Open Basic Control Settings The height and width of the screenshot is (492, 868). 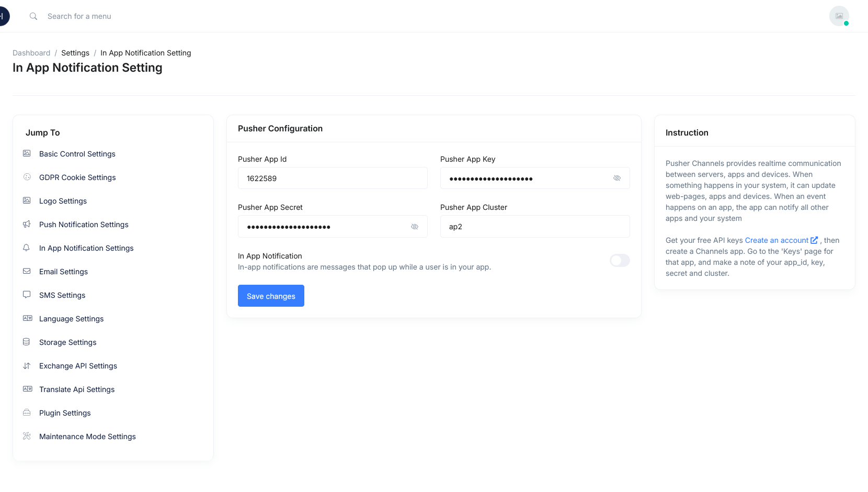77,154
